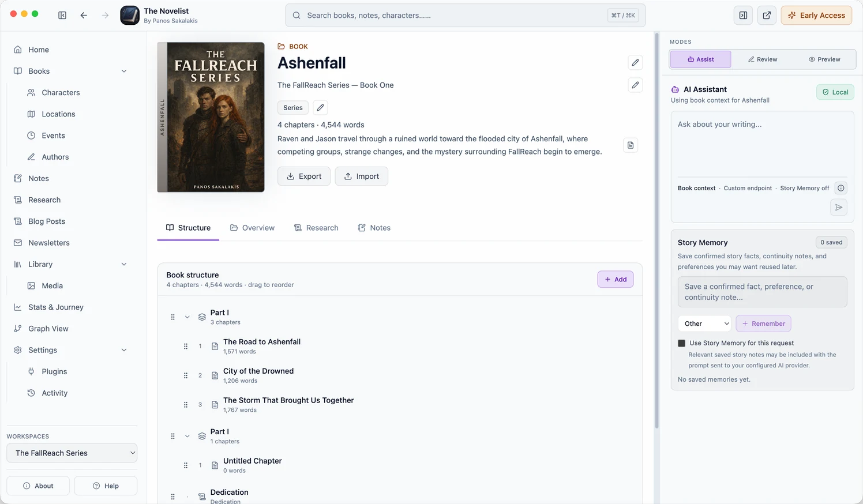Open the description document icon
The image size is (863, 504).
pos(631,145)
